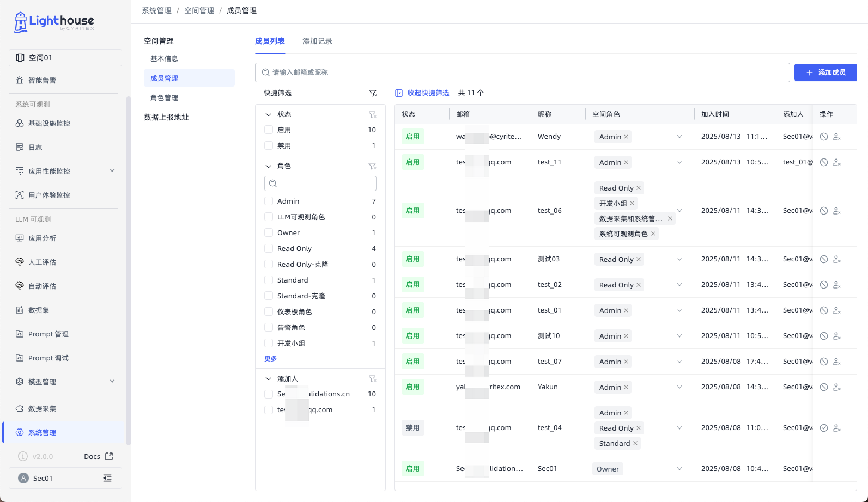Focus the email or nickname search box
The width and height of the screenshot is (868, 502).
(523, 72)
